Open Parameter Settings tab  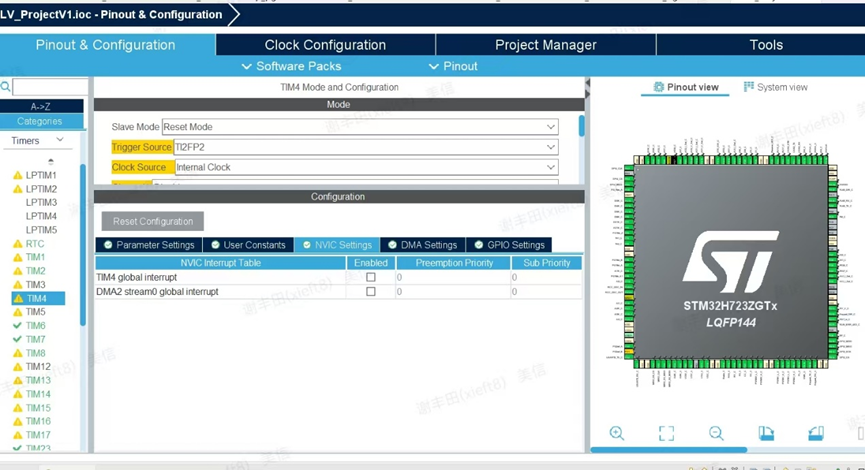pos(149,245)
